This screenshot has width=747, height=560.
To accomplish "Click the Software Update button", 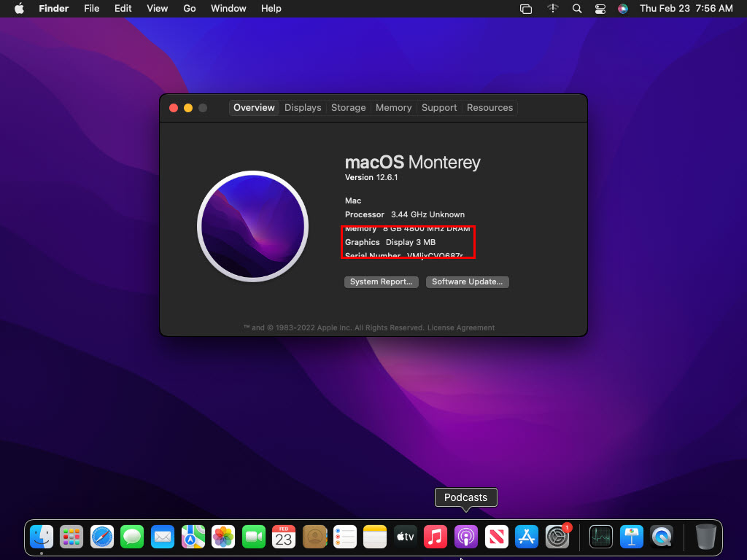I will coord(467,282).
